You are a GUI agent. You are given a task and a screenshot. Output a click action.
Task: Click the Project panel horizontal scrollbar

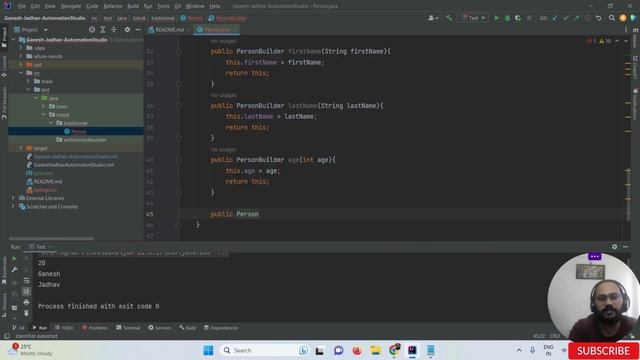click(51, 238)
